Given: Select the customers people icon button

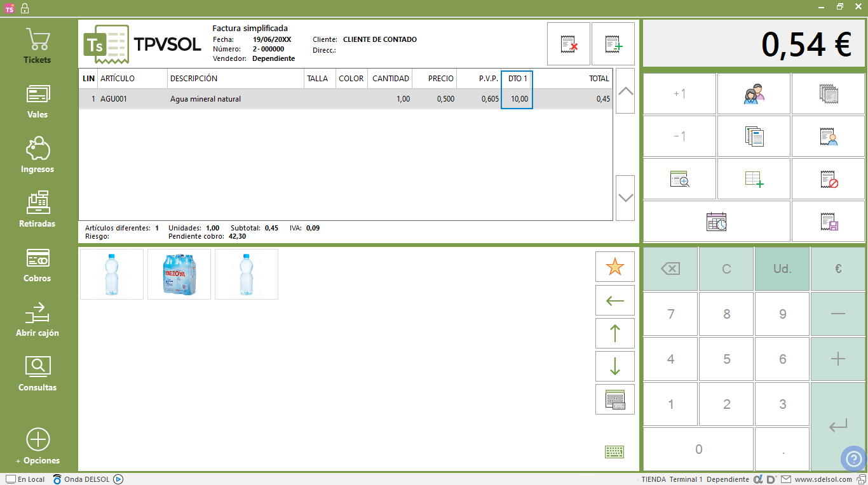Looking at the screenshot, I should [x=754, y=94].
